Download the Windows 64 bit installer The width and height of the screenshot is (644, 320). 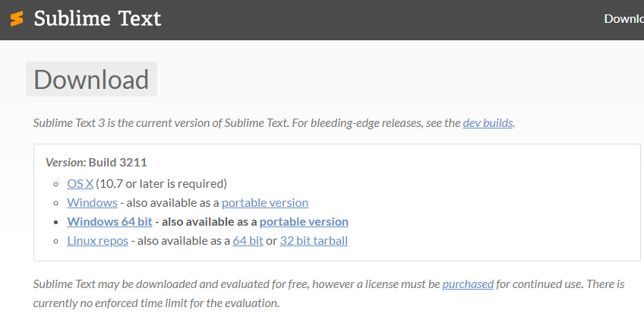tap(109, 222)
